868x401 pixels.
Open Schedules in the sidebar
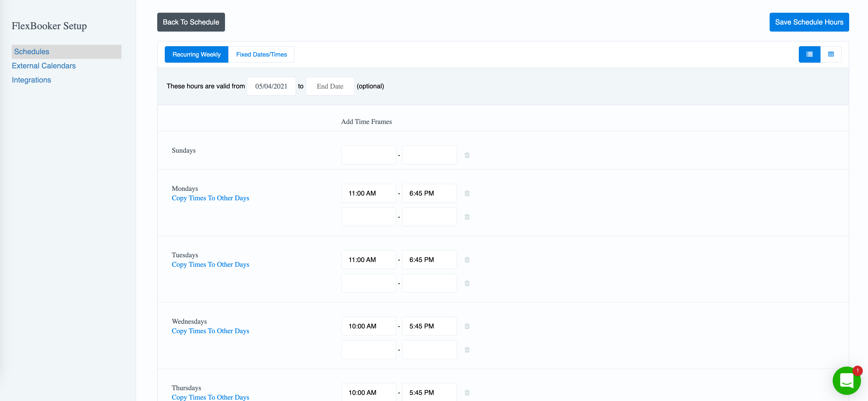click(x=66, y=52)
